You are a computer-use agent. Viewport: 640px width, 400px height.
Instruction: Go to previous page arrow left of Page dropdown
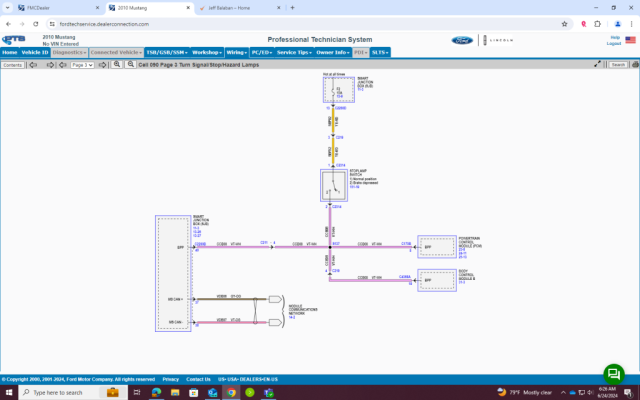pos(62,65)
